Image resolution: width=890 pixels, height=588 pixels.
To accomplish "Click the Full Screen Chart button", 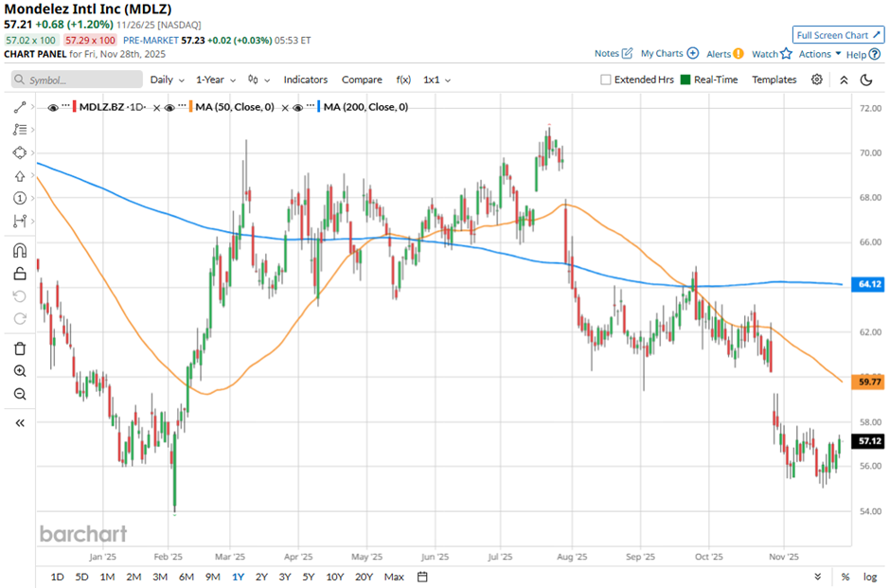I will [x=837, y=35].
